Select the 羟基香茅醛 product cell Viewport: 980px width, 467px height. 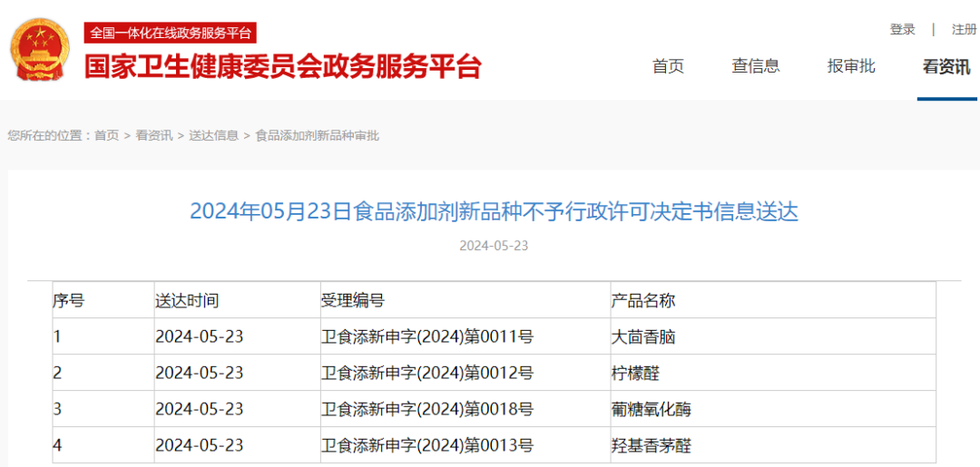[652, 445]
